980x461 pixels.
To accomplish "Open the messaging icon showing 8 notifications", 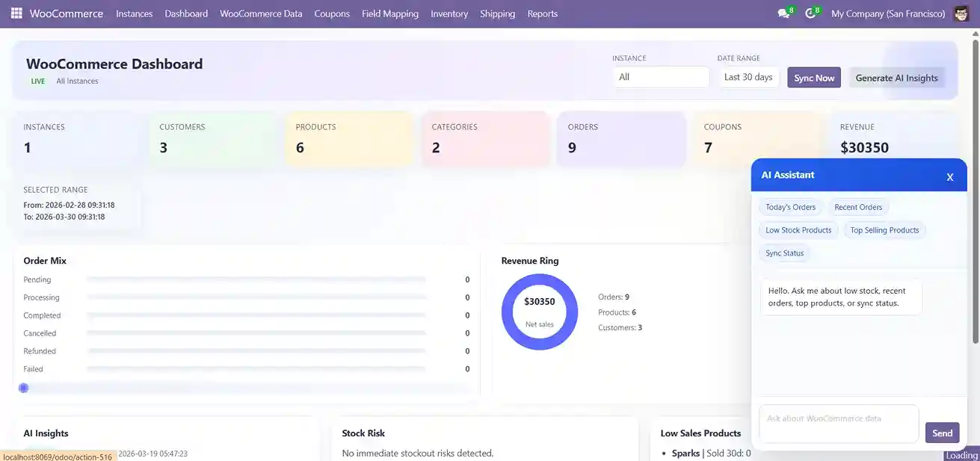I will (x=783, y=13).
